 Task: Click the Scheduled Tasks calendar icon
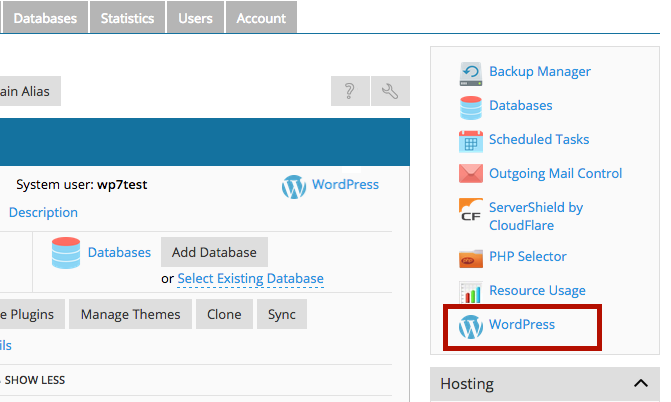471,142
